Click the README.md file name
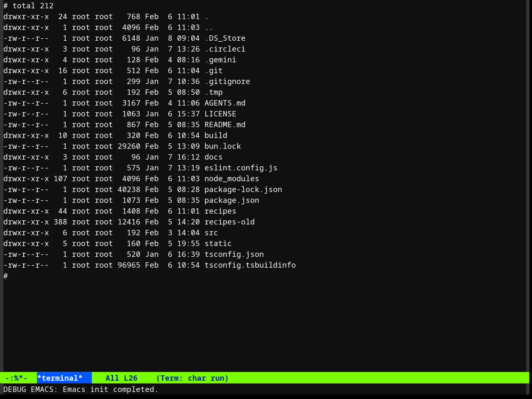532x399 pixels. (x=225, y=125)
